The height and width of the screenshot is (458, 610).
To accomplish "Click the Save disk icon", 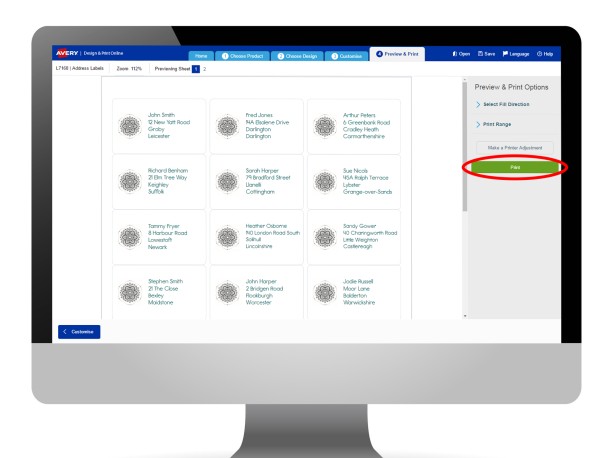I will (481, 53).
